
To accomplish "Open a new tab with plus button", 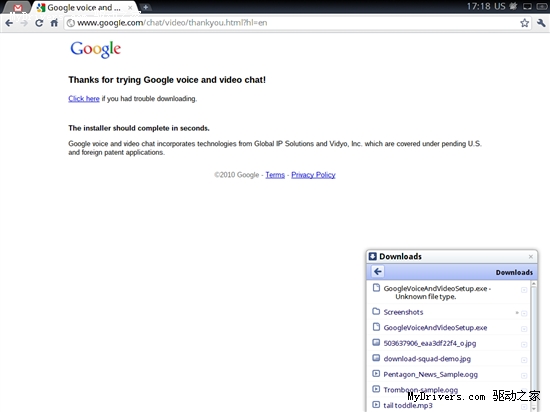I will (x=145, y=7).
